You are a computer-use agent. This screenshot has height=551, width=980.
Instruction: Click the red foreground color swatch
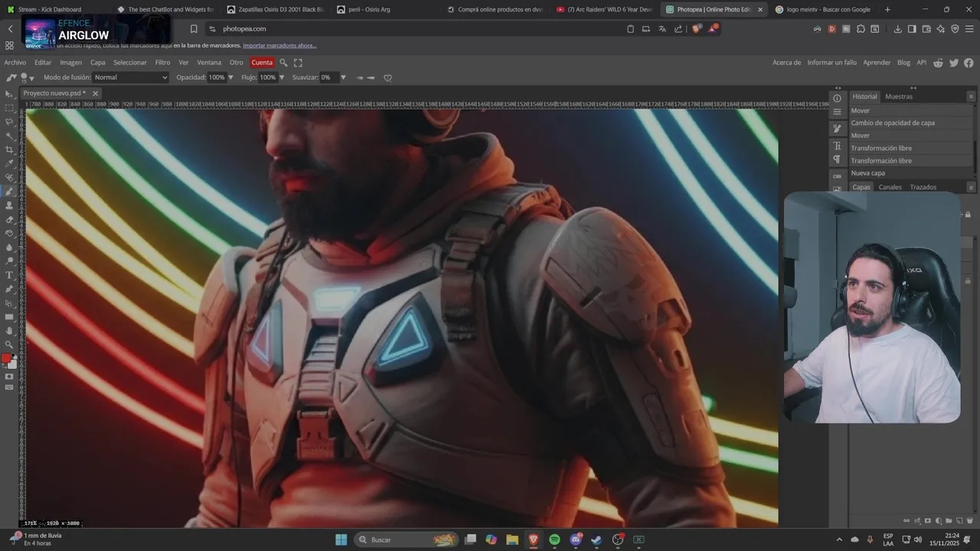tap(7, 358)
